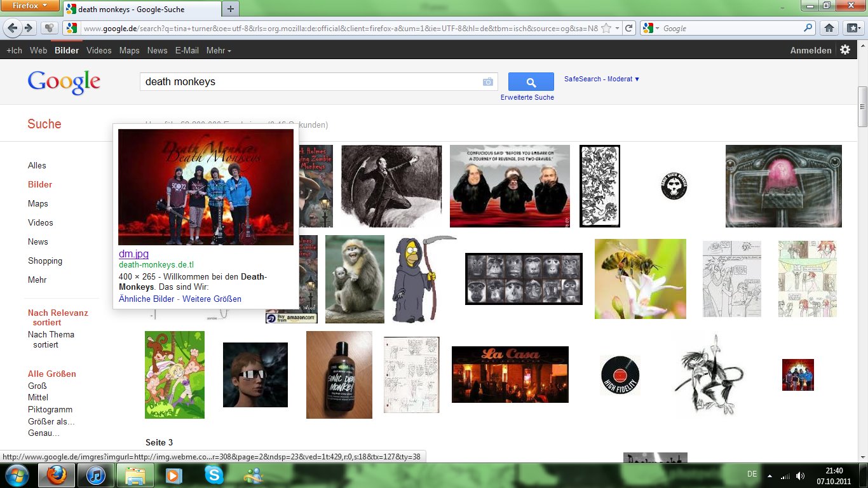Click the network signal tray icon
The height and width of the screenshot is (488, 868).
(x=785, y=475)
